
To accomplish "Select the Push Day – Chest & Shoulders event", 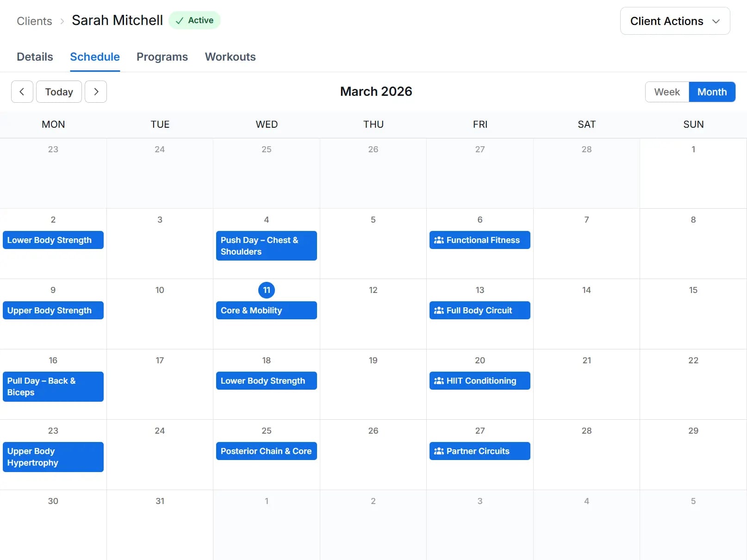I will pyautogui.click(x=266, y=246).
